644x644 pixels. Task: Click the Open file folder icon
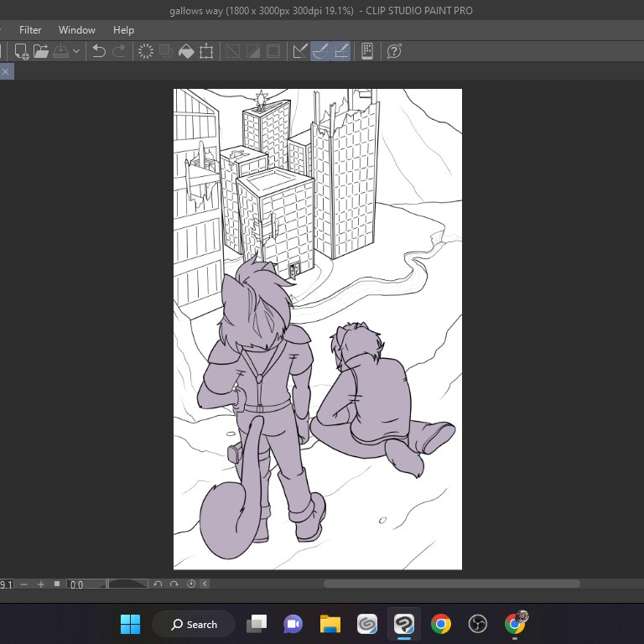41,51
